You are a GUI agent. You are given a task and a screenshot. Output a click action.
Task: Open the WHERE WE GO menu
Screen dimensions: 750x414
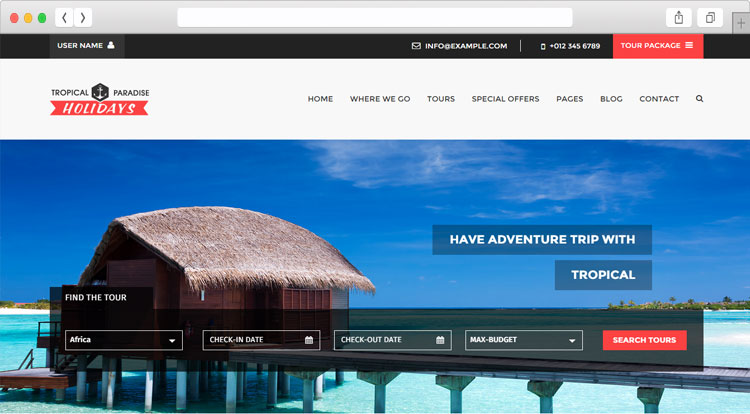(380, 99)
